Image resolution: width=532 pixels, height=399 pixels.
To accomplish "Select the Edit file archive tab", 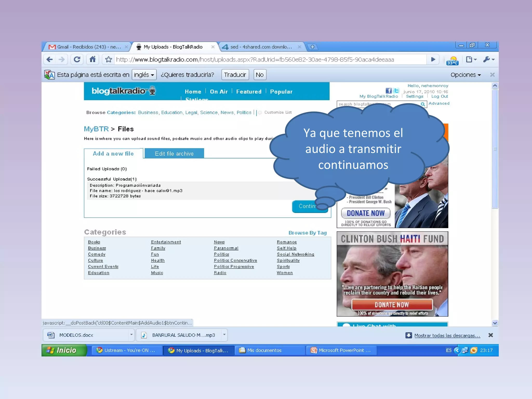I will click(x=174, y=154).
